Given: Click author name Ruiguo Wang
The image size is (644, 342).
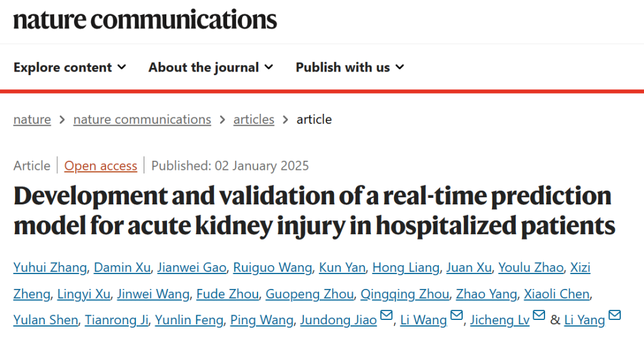Looking at the screenshot, I should click(273, 268).
